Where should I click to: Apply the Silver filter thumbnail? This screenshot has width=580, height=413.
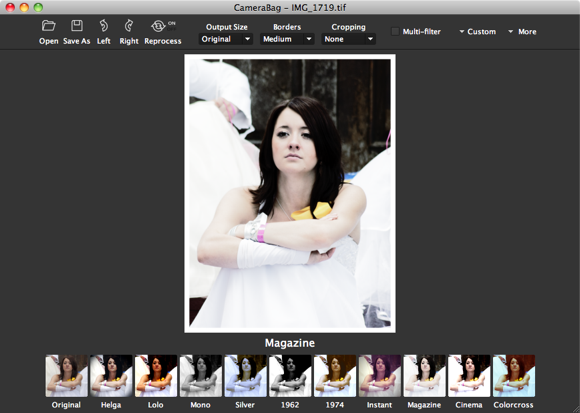click(245, 376)
